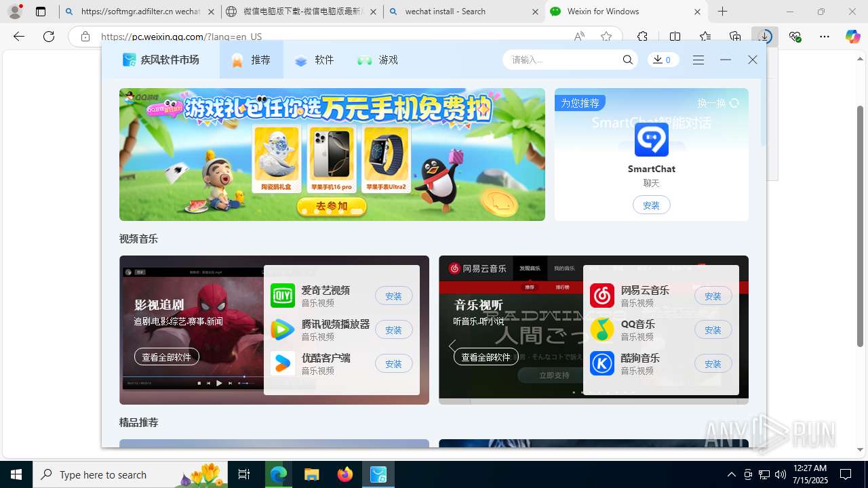This screenshot has height=488, width=868.
Task: Open the Downloads icon in Edge toolbar
Action: tap(764, 37)
